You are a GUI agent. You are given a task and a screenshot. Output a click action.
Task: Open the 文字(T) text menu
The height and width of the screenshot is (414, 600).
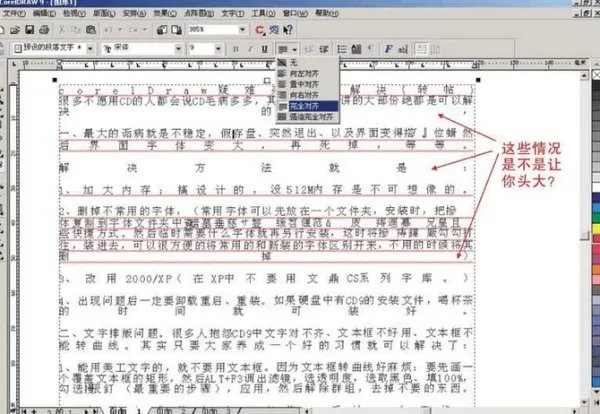point(233,13)
